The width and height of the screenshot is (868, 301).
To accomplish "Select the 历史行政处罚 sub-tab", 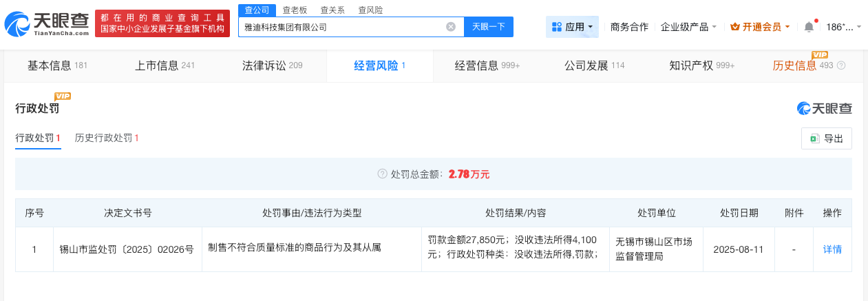I will (x=107, y=138).
